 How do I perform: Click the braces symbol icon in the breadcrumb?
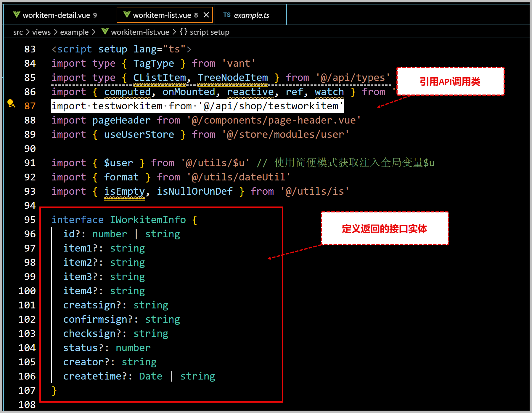pos(184,32)
